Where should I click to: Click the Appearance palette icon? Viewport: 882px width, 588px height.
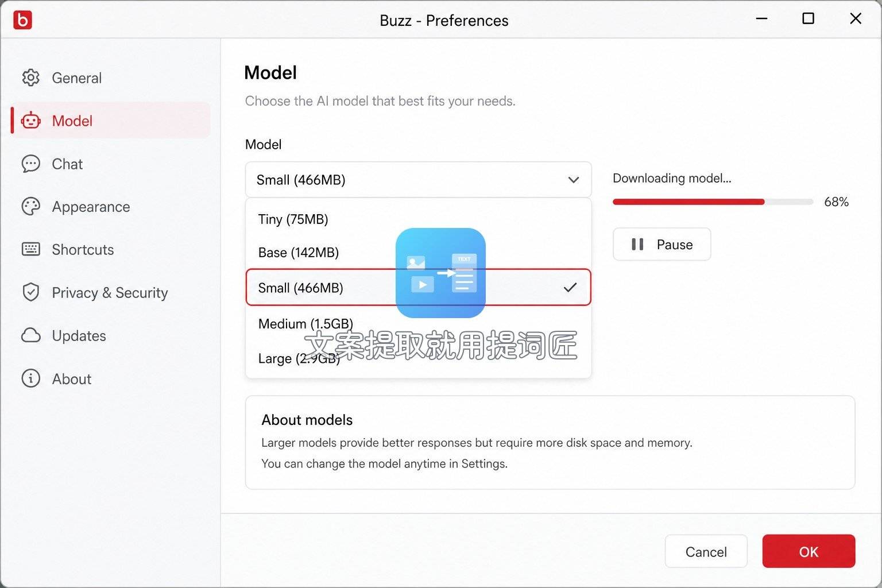(x=30, y=207)
